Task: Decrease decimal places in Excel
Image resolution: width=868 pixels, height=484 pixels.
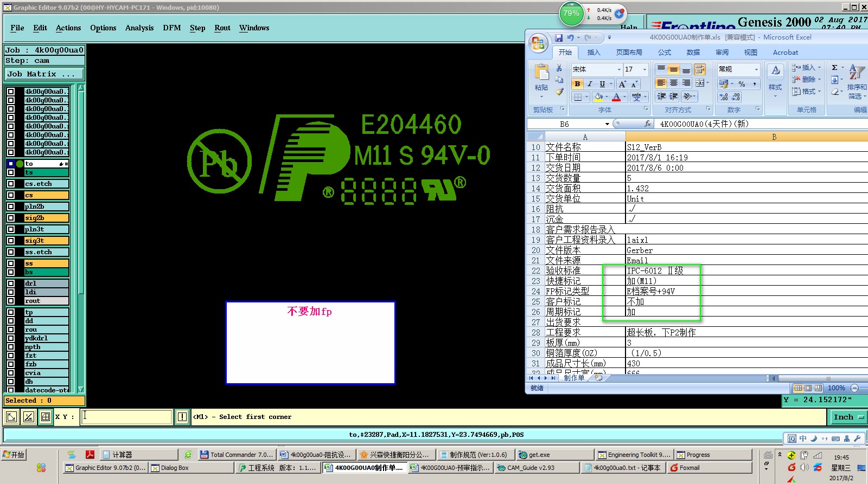Action: [736, 97]
